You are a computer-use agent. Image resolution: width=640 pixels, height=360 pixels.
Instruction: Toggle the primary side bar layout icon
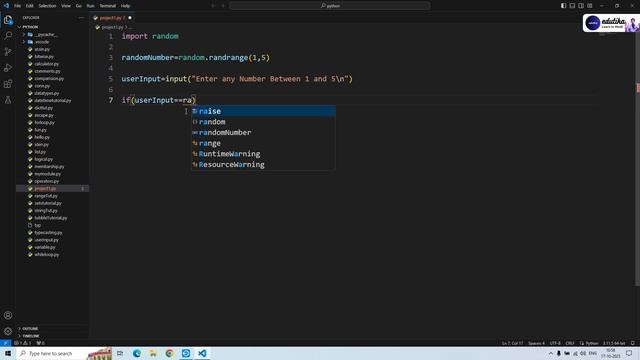563,6
